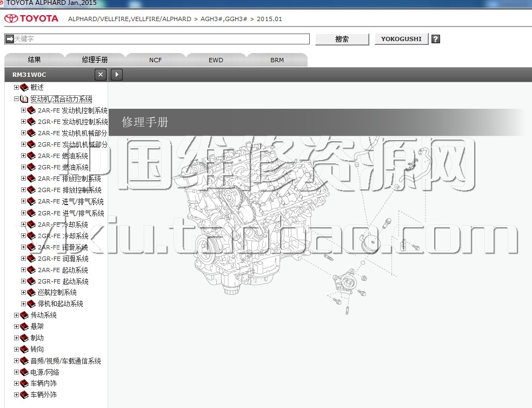
Task: Click the book icon for 概述
Action: [24, 88]
